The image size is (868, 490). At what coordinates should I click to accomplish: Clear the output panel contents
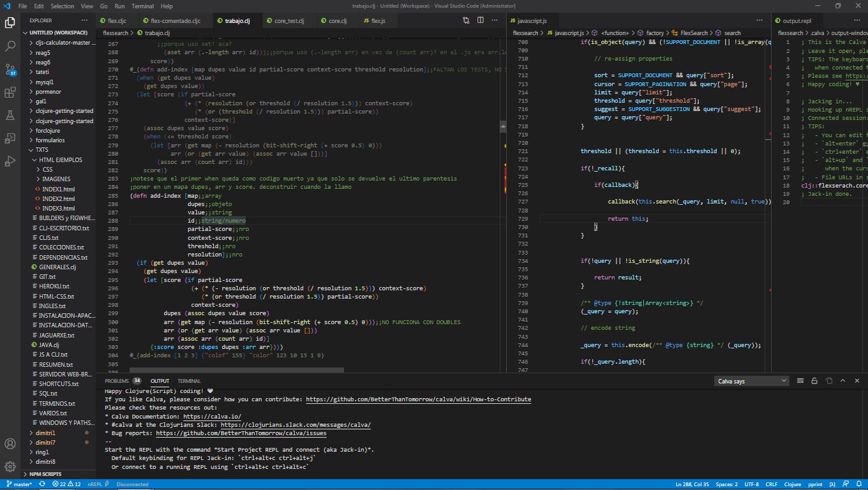click(x=828, y=381)
